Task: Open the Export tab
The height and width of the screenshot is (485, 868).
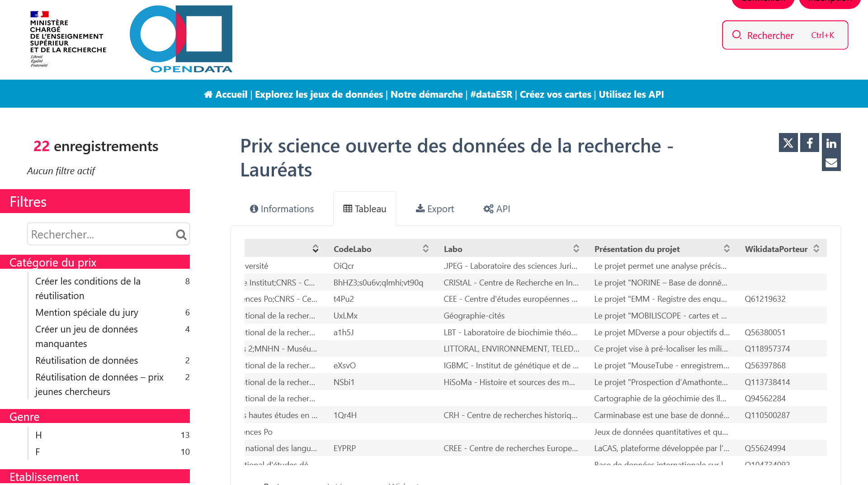Action: [x=435, y=209]
